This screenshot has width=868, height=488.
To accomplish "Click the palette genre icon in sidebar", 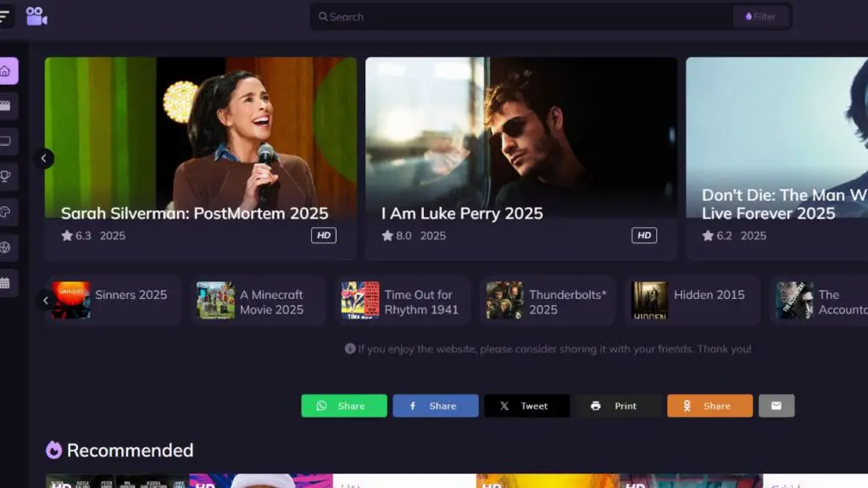I will point(7,212).
